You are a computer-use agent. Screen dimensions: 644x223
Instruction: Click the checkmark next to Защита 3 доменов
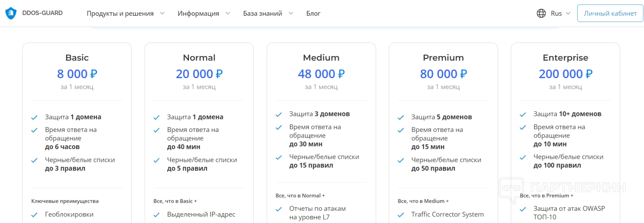coord(279,114)
